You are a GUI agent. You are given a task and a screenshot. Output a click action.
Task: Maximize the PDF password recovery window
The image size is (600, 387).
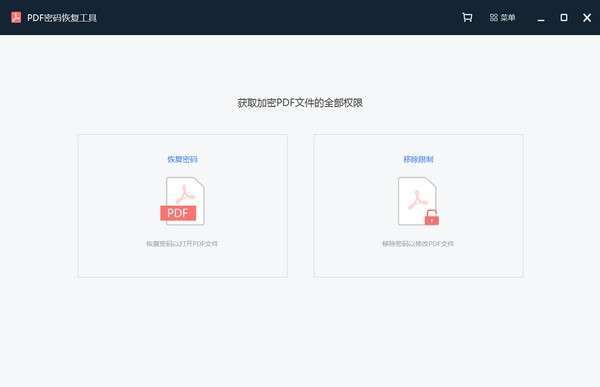coord(564,17)
